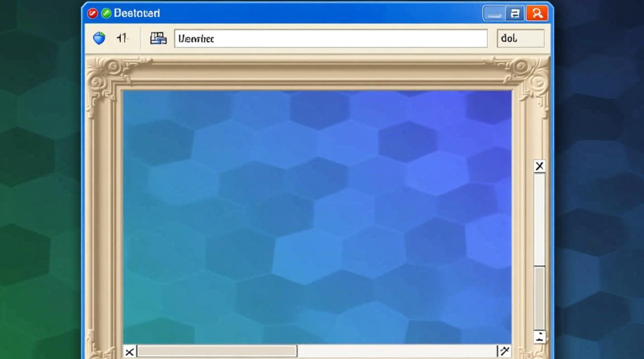Click the '41' toolbar icon
Image resolution: width=644 pixels, height=359 pixels.
(x=122, y=39)
